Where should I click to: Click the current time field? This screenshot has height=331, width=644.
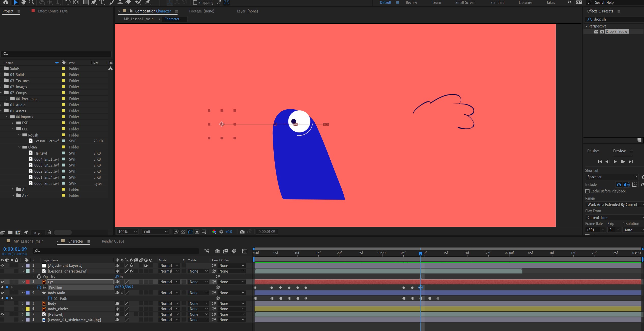[x=15, y=249]
